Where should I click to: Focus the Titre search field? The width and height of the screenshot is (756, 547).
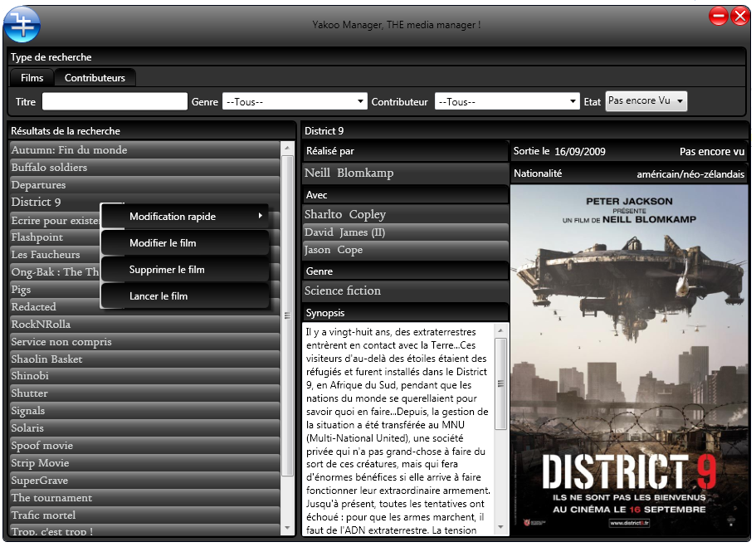point(115,101)
